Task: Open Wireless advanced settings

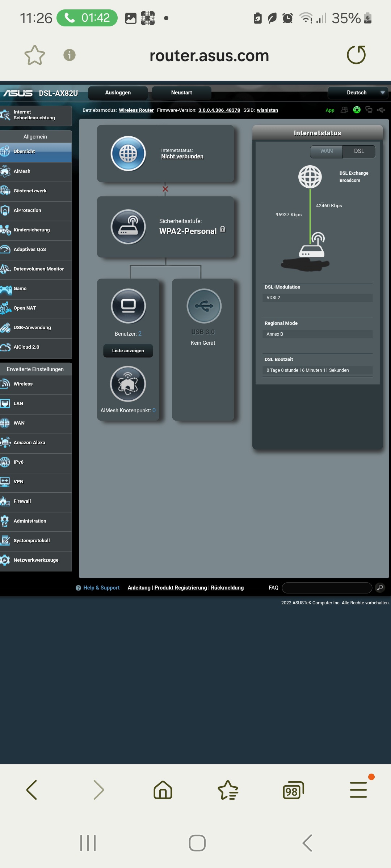Action: coord(36,384)
